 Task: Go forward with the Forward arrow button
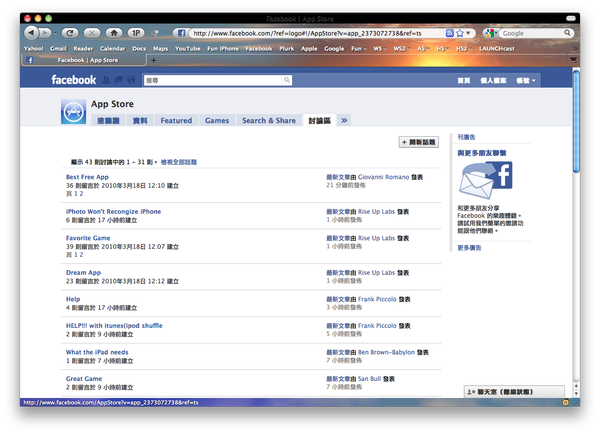pyautogui.click(x=45, y=33)
